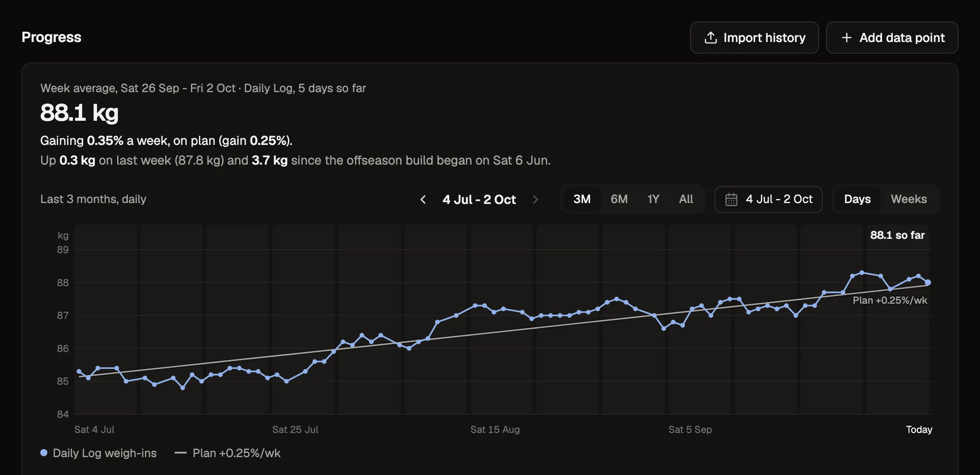The image size is (980, 475).
Task: Select the 1Y range tab
Action: point(653,199)
